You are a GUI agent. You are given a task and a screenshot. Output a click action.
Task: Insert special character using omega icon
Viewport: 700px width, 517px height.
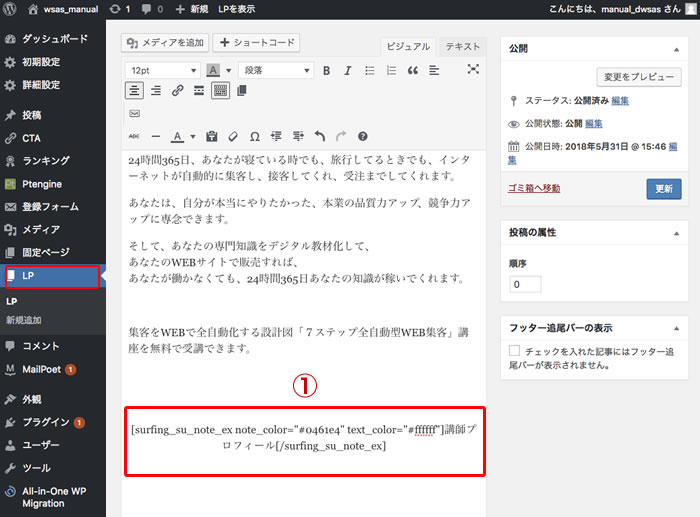254,136
